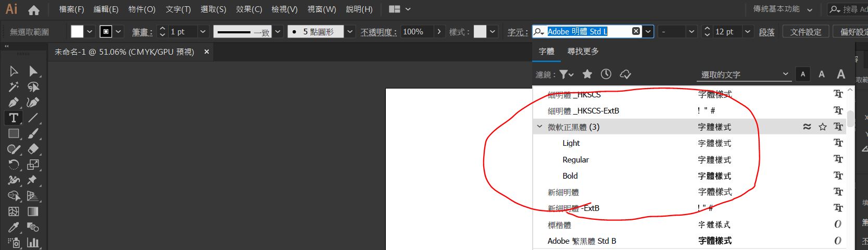Open the stroke weight 1 pt dropdown

tap(203, 31)
